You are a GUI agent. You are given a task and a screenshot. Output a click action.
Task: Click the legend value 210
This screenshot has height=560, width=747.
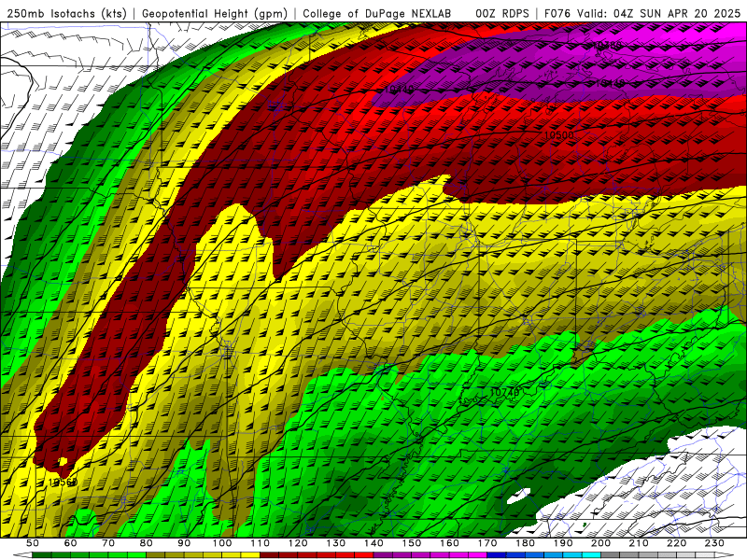639,543
